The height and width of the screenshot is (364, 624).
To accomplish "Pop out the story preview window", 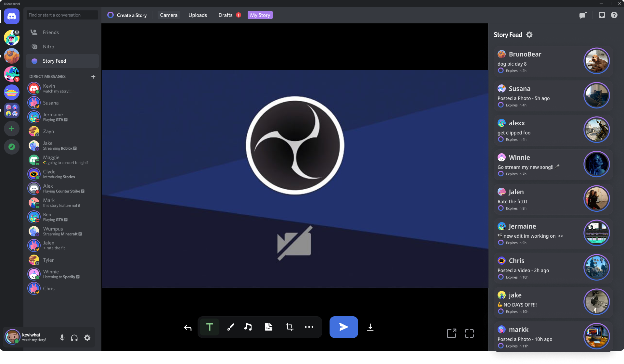I will coord(451,333).
